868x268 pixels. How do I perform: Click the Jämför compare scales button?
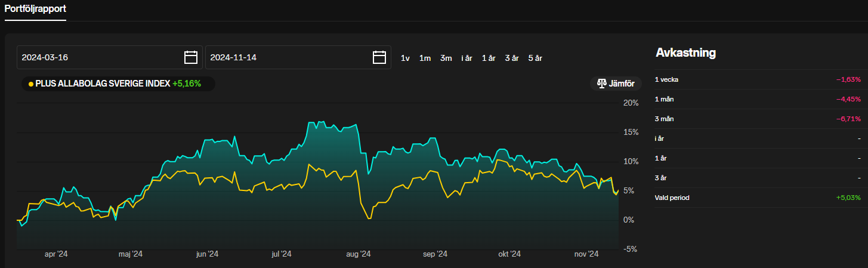(616, 84)
